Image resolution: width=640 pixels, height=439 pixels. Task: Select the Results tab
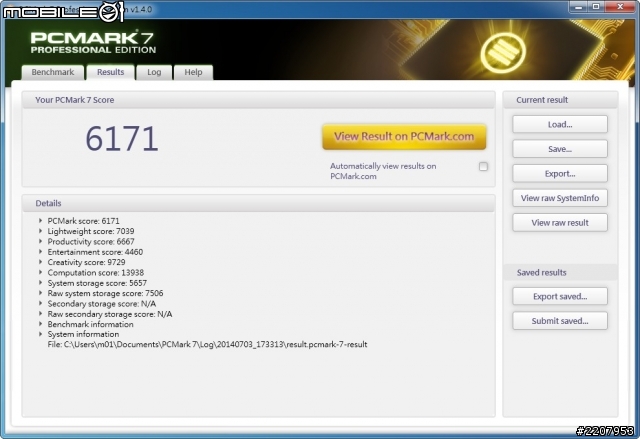pos(111,72)
